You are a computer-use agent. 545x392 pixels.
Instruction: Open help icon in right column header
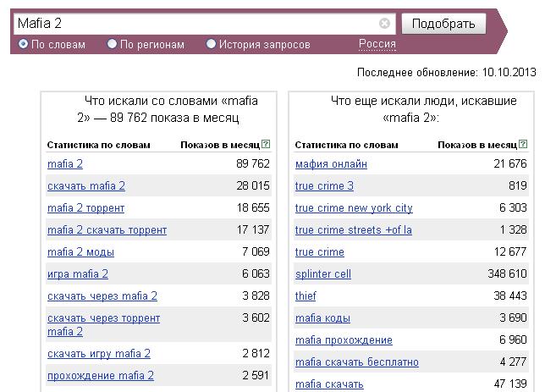click(523, 144)
